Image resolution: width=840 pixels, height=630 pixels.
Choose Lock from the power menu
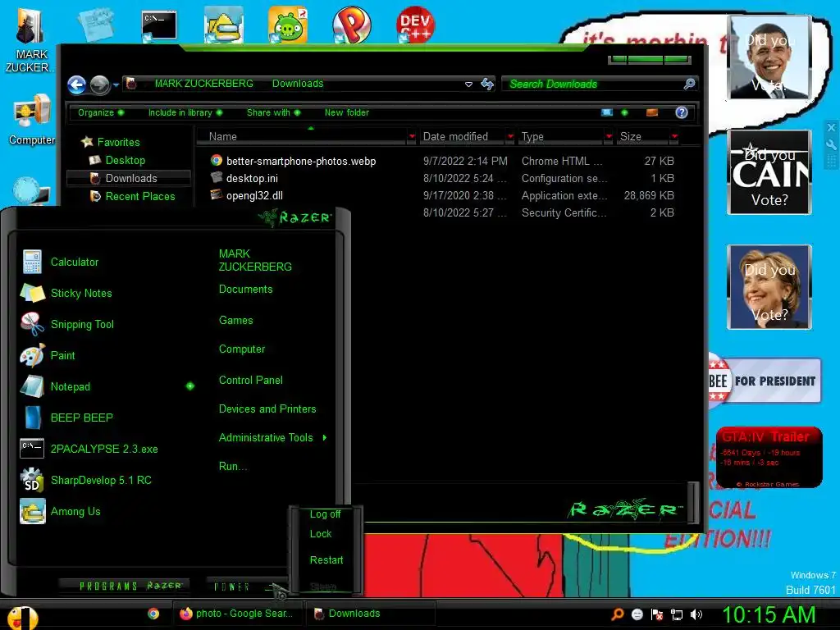pos(321,533)
